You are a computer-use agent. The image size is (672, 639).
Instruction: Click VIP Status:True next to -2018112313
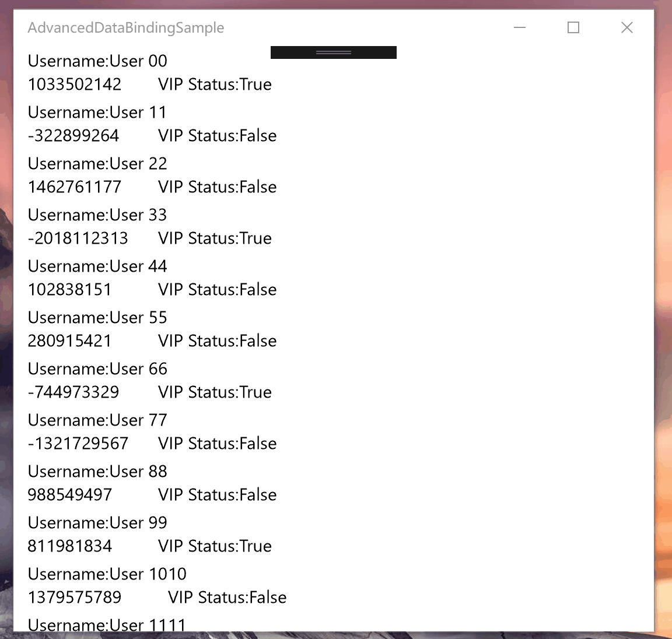(x=215, y=238)
